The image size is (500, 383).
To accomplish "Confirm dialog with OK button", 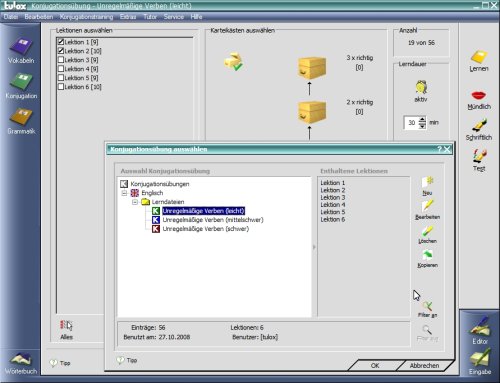I will click(375, 365).
